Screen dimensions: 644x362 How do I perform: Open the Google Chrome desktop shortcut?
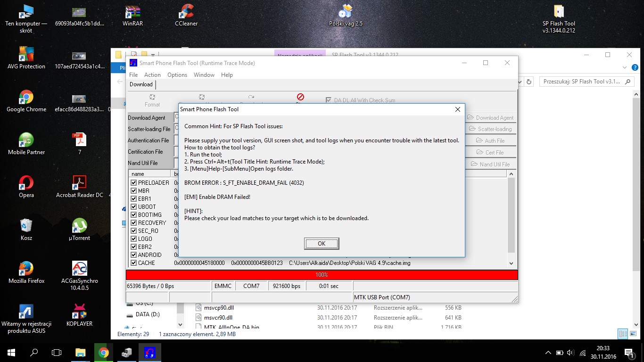[26, 101]
